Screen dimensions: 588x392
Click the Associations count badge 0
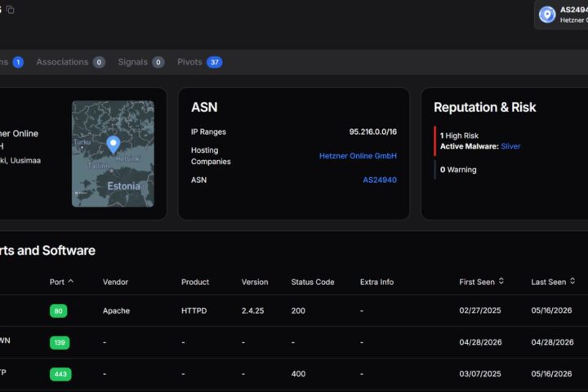click(x=99, y=62)
